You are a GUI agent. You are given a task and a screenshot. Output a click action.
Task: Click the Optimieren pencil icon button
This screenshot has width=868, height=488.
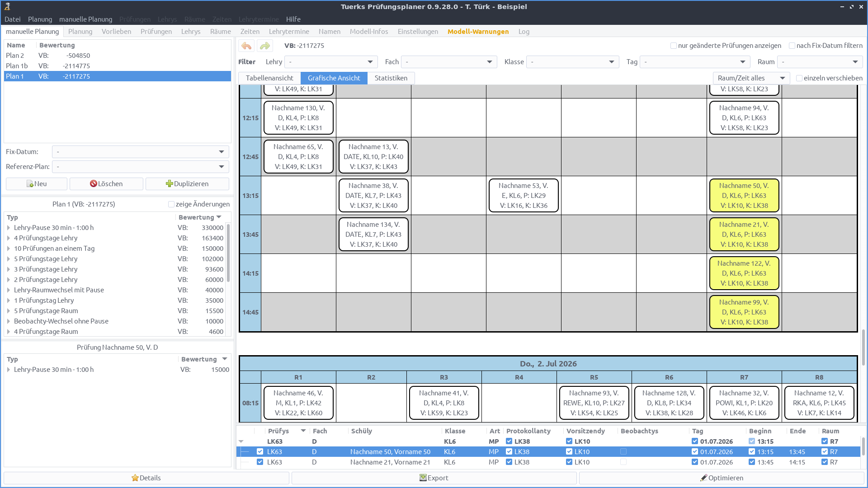coord(722,478)
